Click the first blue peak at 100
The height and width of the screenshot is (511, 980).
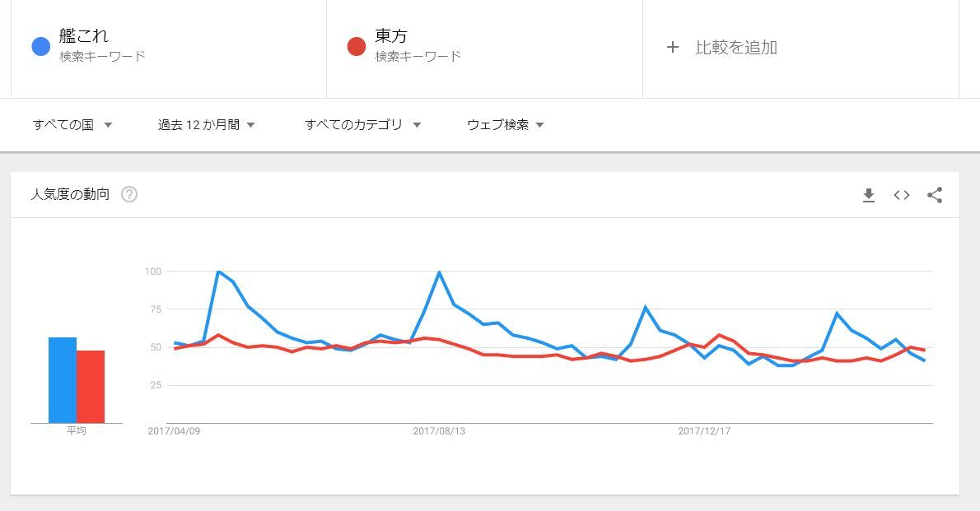pyautogui.click(x=218, y=271)
